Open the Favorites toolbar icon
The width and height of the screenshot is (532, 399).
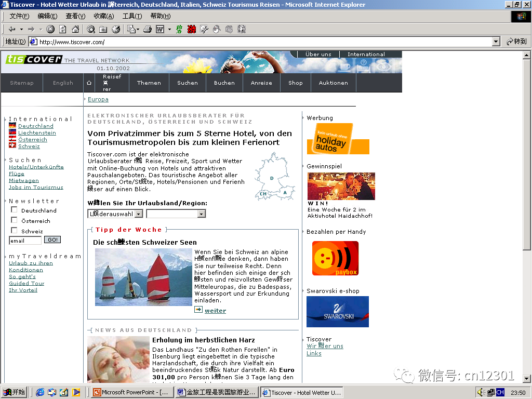103,30
